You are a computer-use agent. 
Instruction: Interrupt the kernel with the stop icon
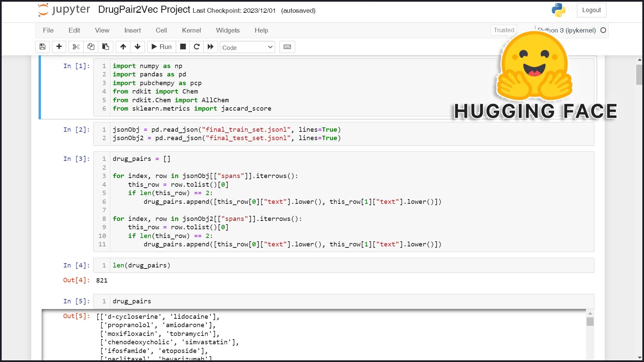click(x=183, y=47)
